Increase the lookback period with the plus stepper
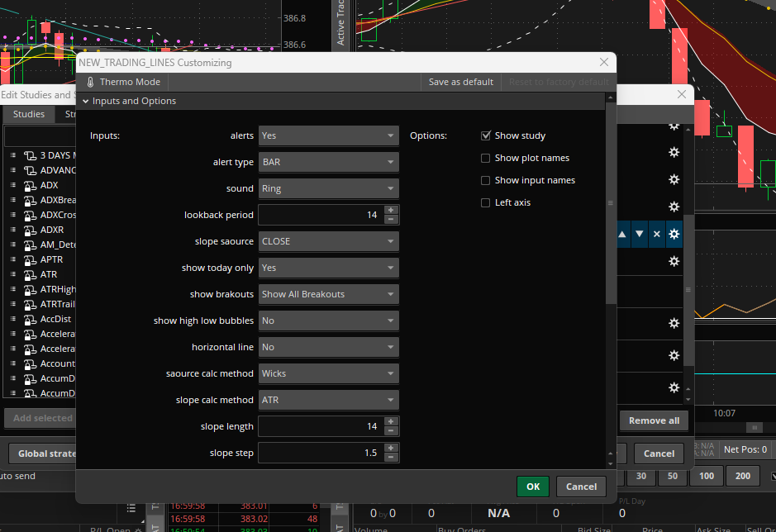 [x=391, y=210]
